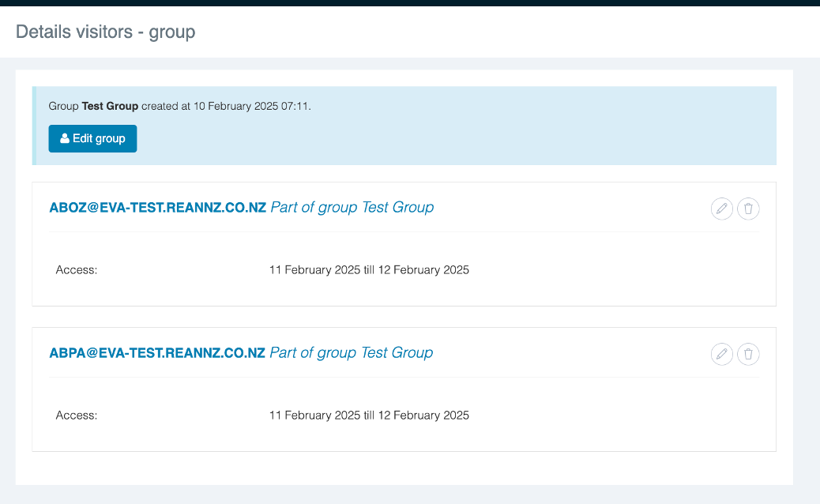The height and width of the screenshot is (504, 820).
Task: Delete the ABPA visitor with trash icon
Action: [x=748, y=354]
